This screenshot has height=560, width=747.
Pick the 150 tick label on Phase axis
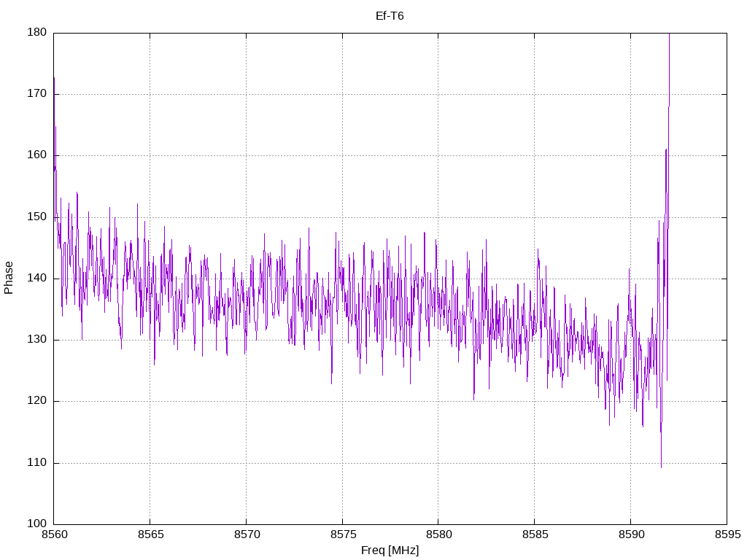(x=37, y=217)
